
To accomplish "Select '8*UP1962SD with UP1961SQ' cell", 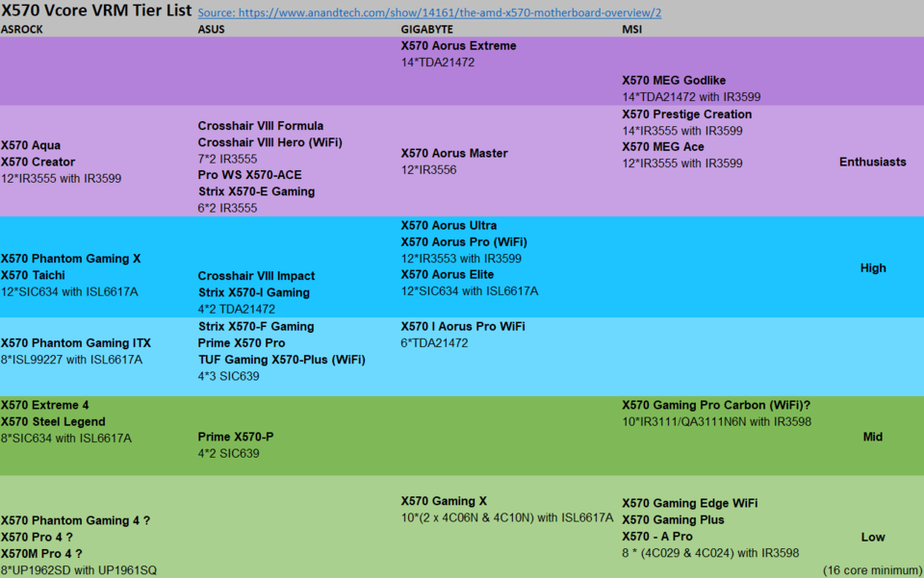I will click(78, 570).
